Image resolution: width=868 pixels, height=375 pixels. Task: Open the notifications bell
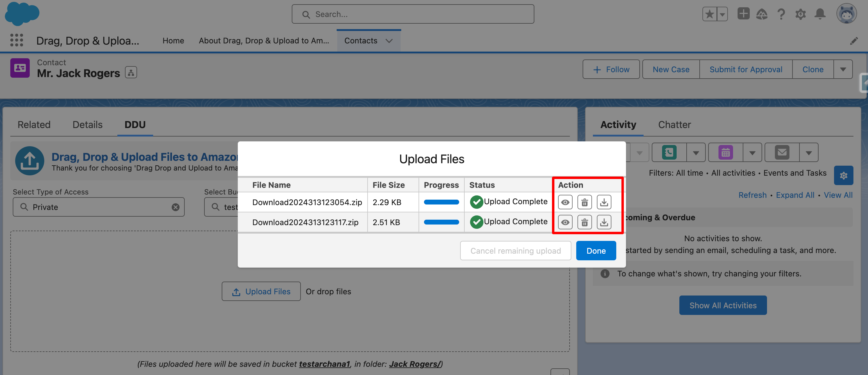[x=820, y=14]
